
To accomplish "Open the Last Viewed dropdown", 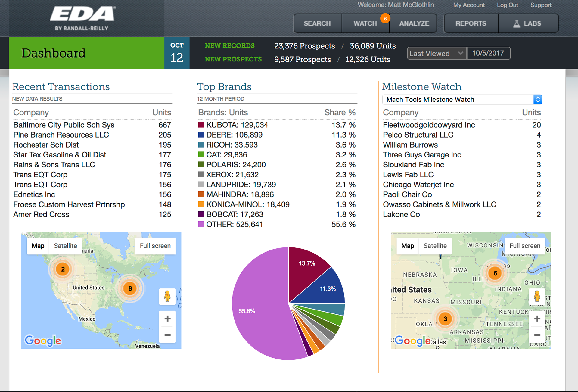I will coord(437,54).
